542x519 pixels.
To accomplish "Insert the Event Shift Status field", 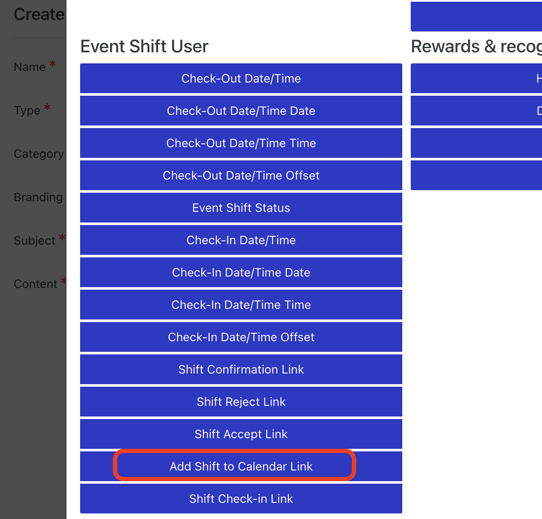I will click(x=241, y=208).
